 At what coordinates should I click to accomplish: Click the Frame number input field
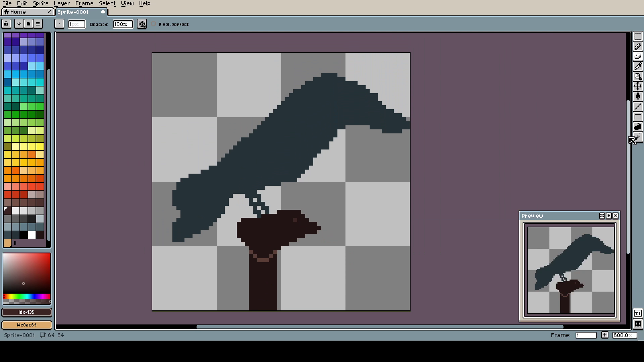pyautogui.click(x=586, y=335)
